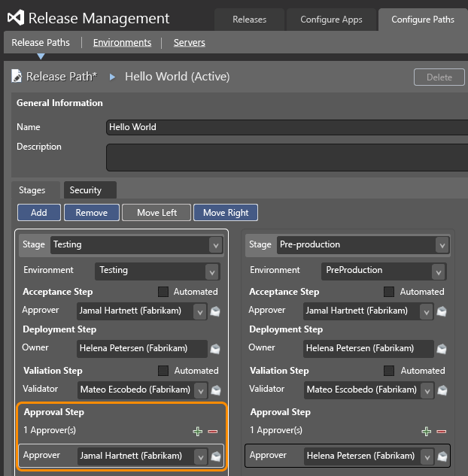468x476 pixels.
Task: Click the Move Right button
Action: click(226, 213)
